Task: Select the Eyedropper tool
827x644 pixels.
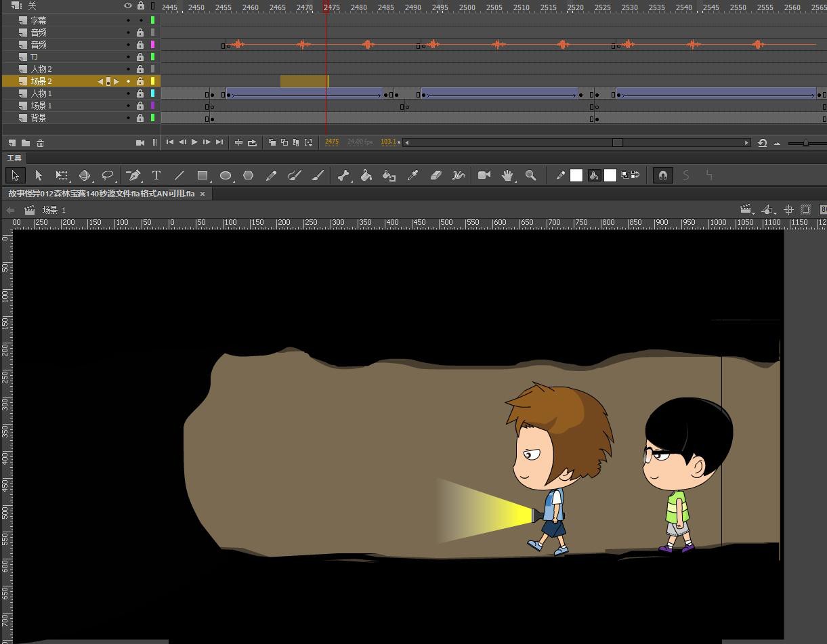Action: point(412,175)
